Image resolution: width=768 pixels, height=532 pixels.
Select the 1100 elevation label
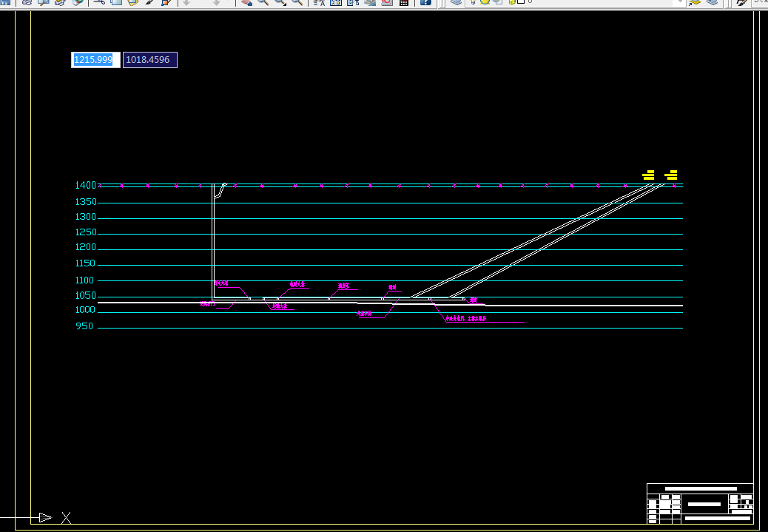(x=85, y=280)
